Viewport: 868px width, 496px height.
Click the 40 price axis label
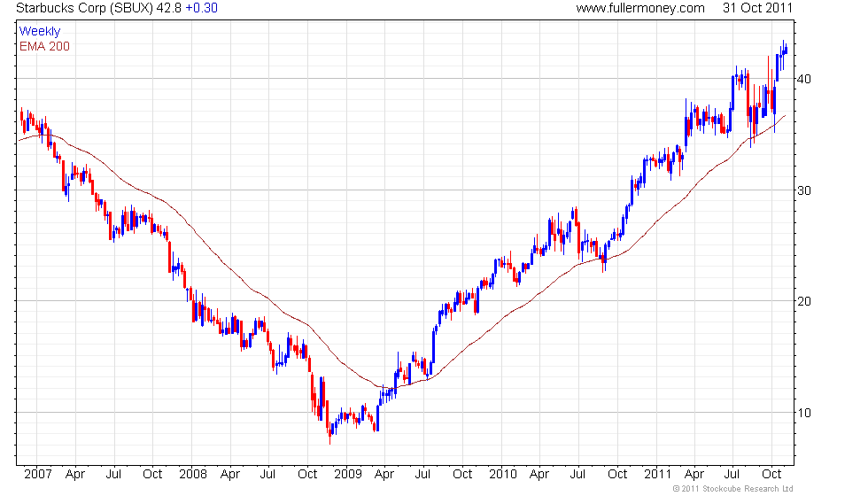point(804,79)
